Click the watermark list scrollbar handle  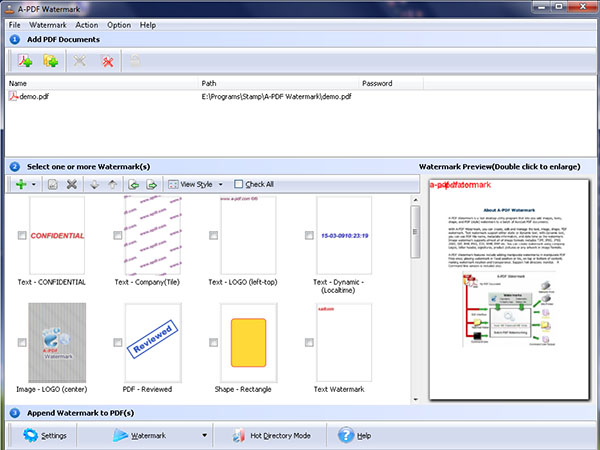click(415, 232)
